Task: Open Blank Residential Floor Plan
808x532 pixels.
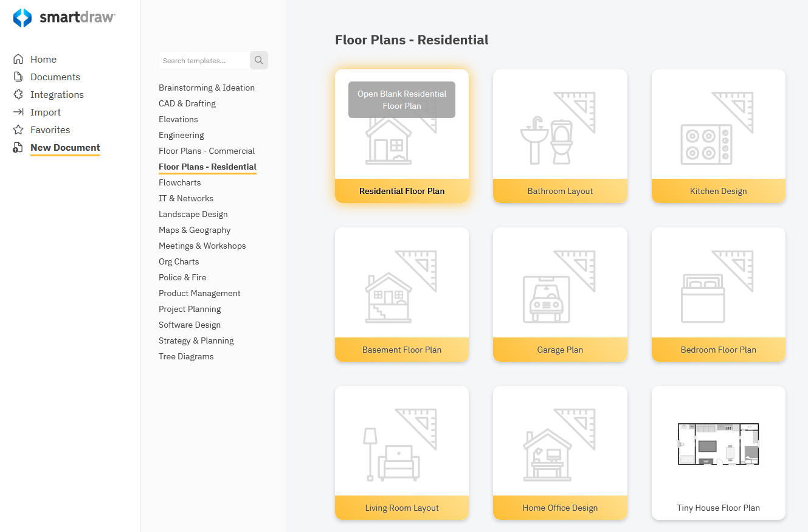Action: (401, 99)
